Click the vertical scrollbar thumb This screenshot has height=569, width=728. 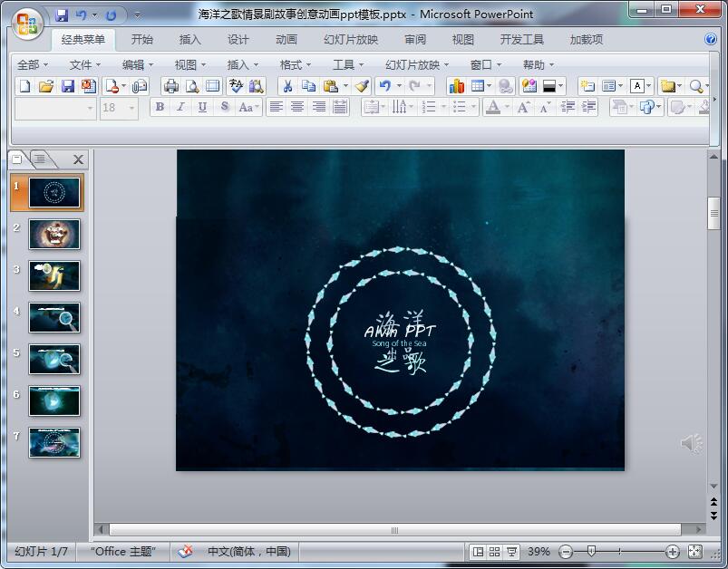pos(714,214)
